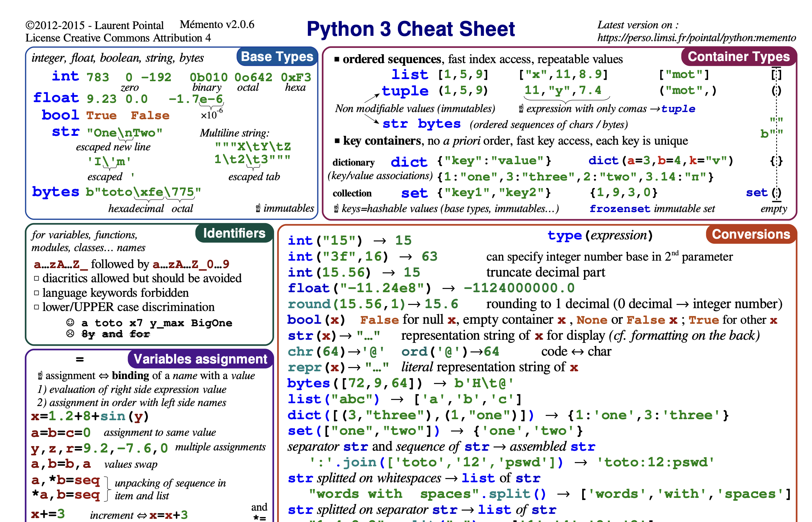
Task: Click the sad smiley face icon
Action: point(70,334)
